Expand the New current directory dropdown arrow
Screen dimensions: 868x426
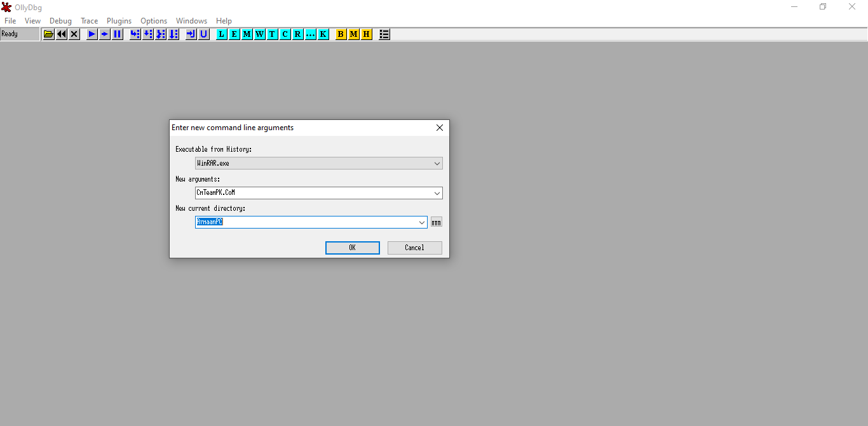pyautogui.click(x=422, y=222)
